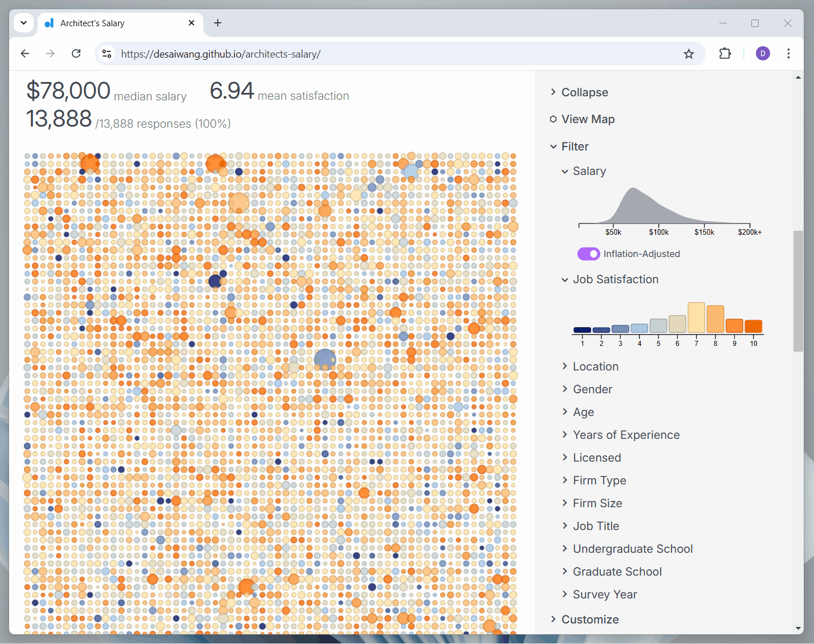Maximize the browser window
The height and width of the screenshot is (644, 814).
[x=755, y=23]
